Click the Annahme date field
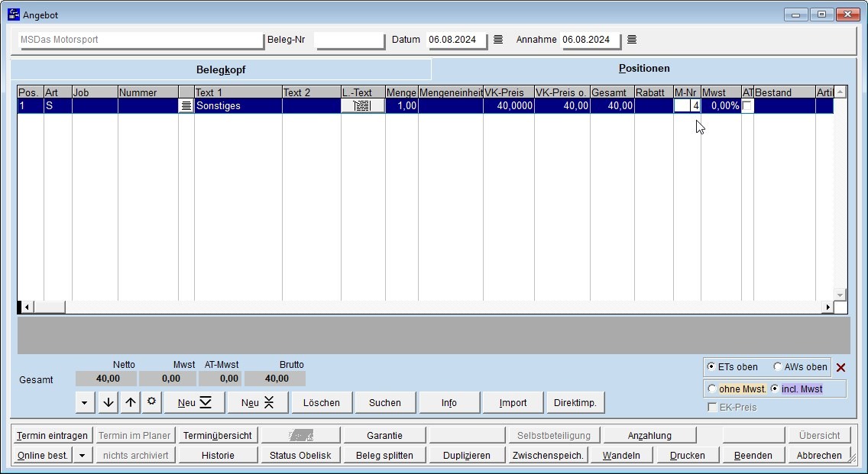The height and width of the screenshot is (474, 868). coord(591,40)
